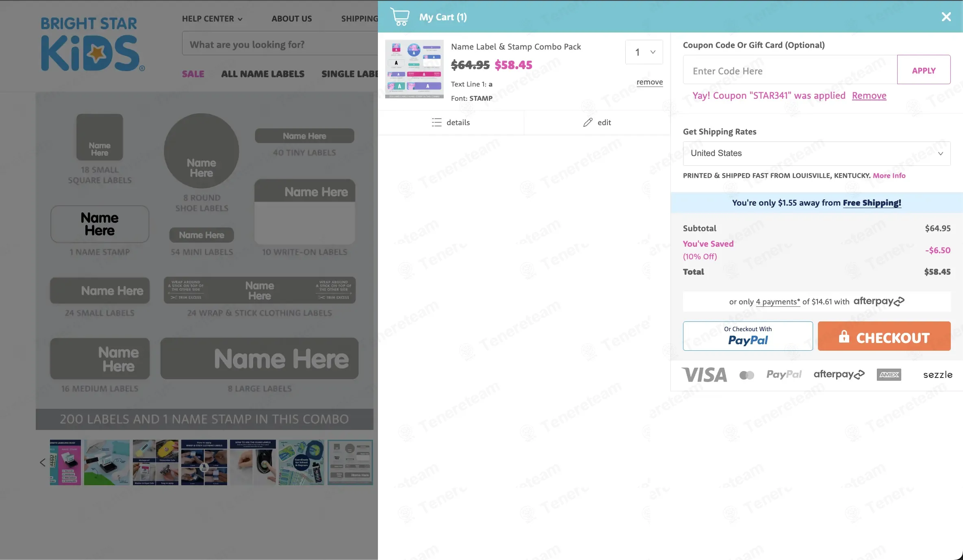Click the sezzle payment logo
Image resolution: width=963 pixels, height=560 pixels.
(x=938, y=375)
